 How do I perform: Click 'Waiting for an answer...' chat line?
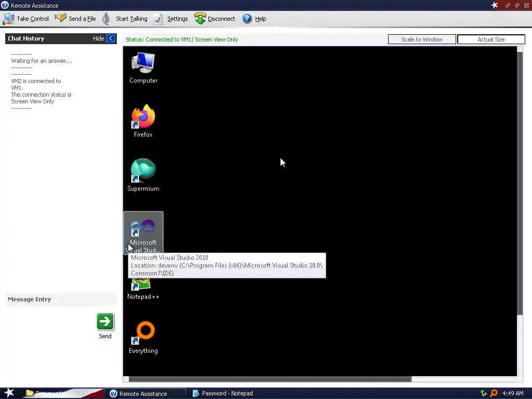click(x=42, y=61)
